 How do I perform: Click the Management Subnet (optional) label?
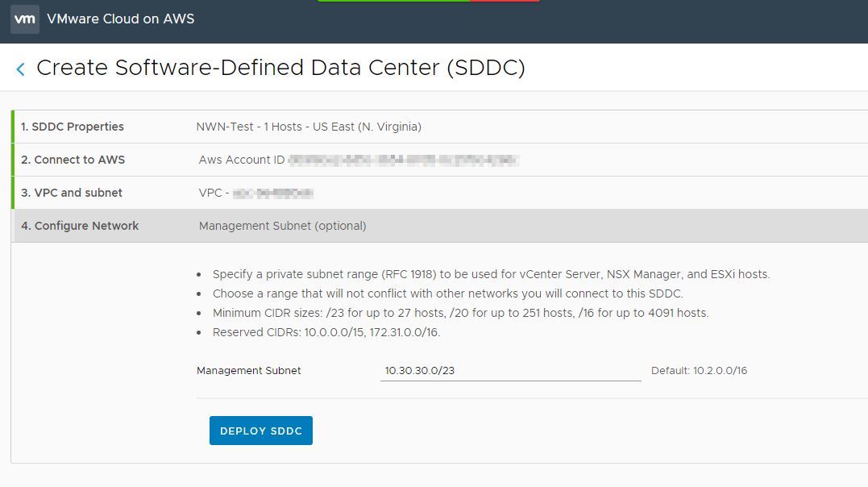[x=282, y=226]
